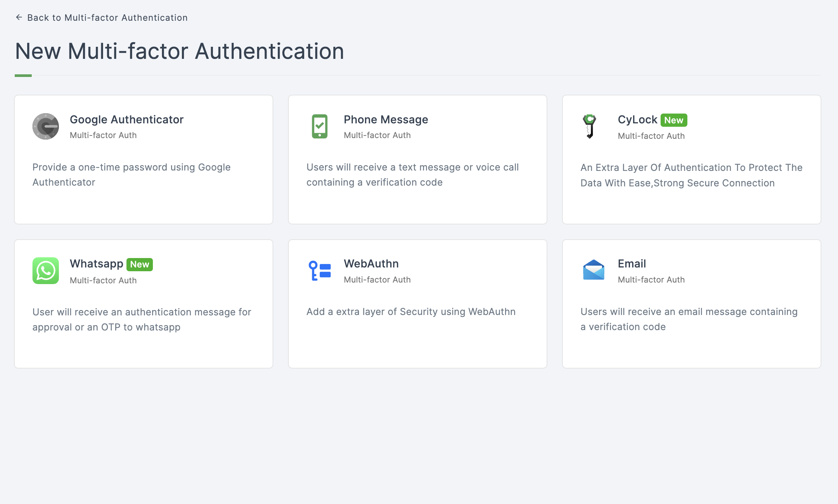
Task: Click Multi-factor Auth subtitle under Whatsapp
Action: click(x=103, y=280)
